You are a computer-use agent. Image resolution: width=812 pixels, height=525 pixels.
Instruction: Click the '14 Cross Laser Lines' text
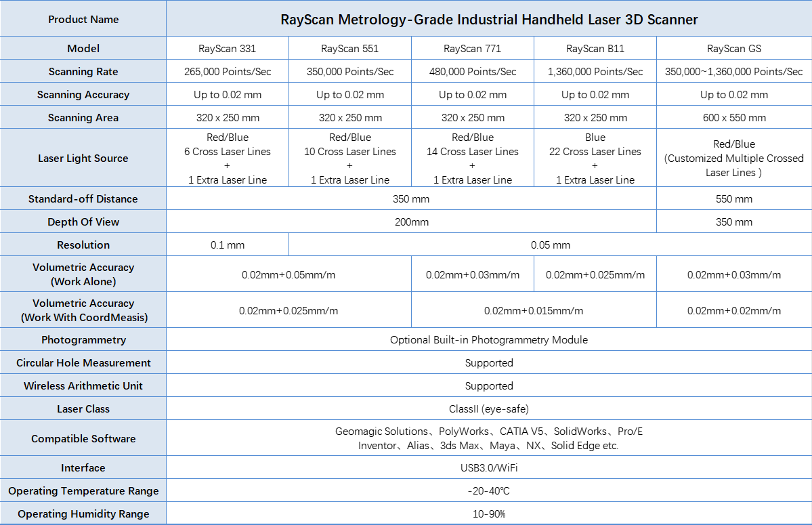[472, 152]
